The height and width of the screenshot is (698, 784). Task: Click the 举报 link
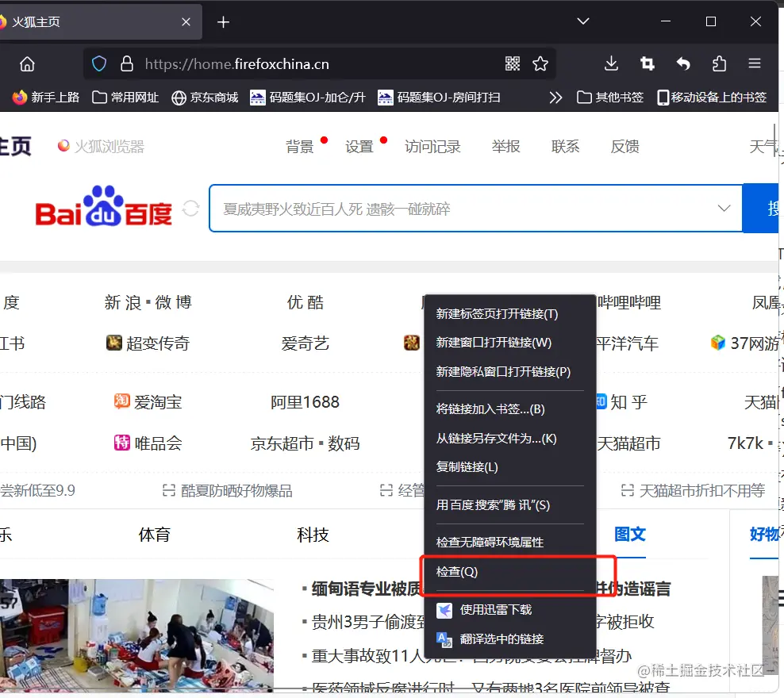coord(506,147)
